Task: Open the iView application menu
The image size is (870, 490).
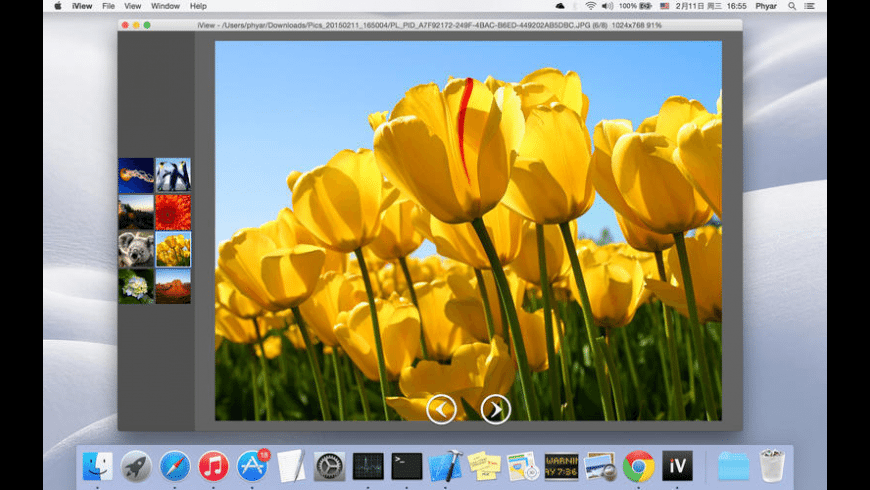Action: tap(82, 6)
